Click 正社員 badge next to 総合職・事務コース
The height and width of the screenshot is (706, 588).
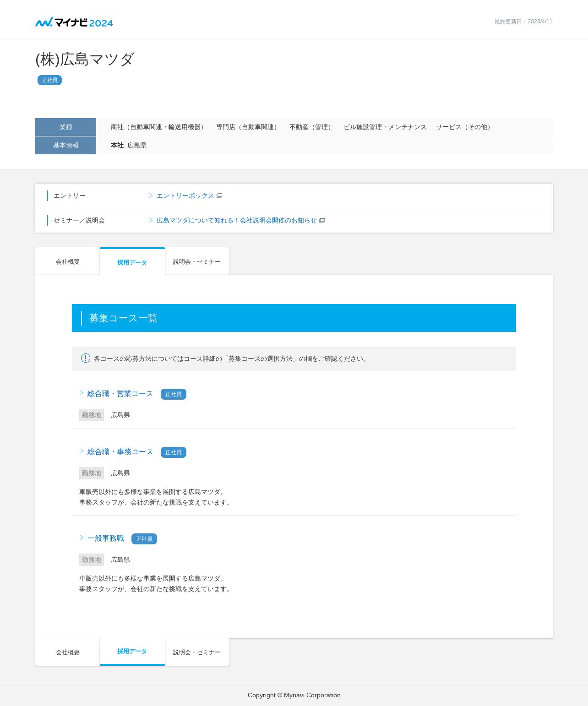pos(173,452)
